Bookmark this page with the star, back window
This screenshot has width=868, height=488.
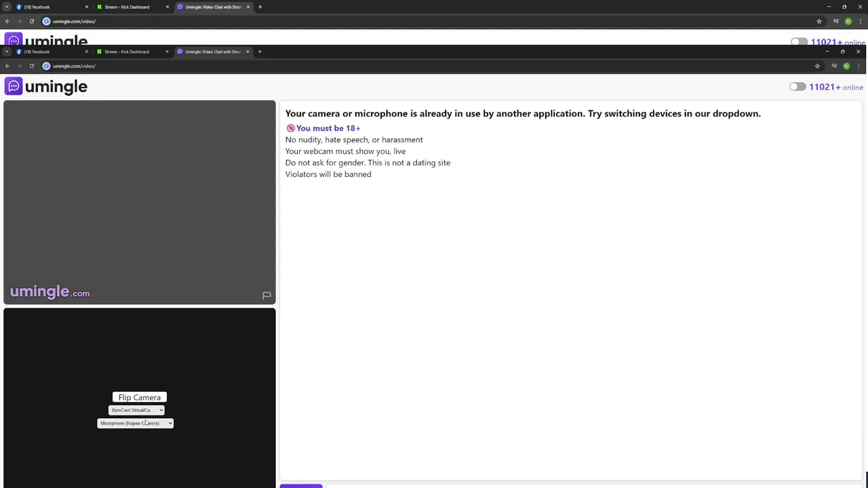tap(818, 21)
